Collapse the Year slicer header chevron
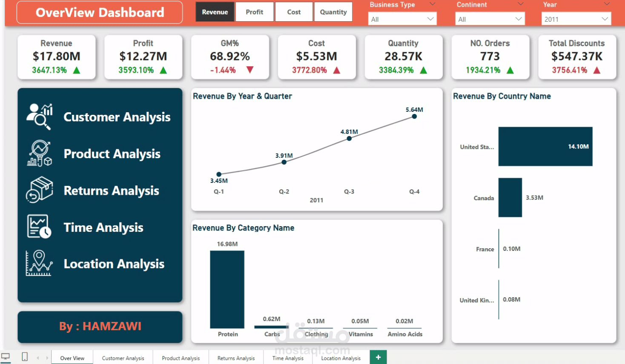 pos(607,4)
